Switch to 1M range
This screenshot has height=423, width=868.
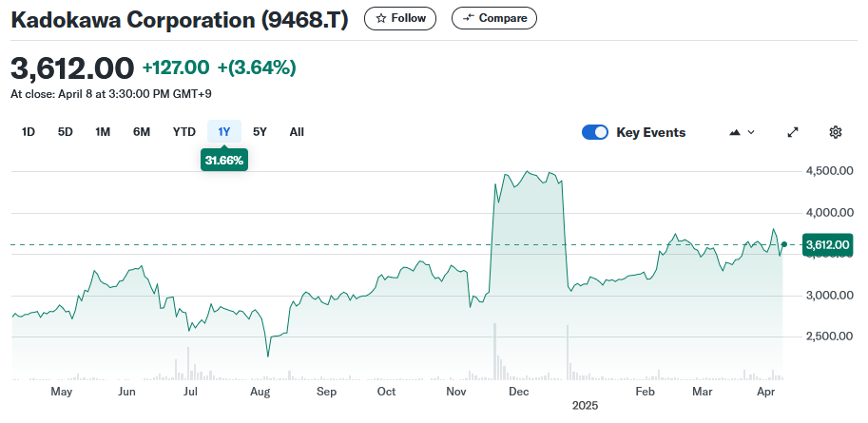(103, 132)
